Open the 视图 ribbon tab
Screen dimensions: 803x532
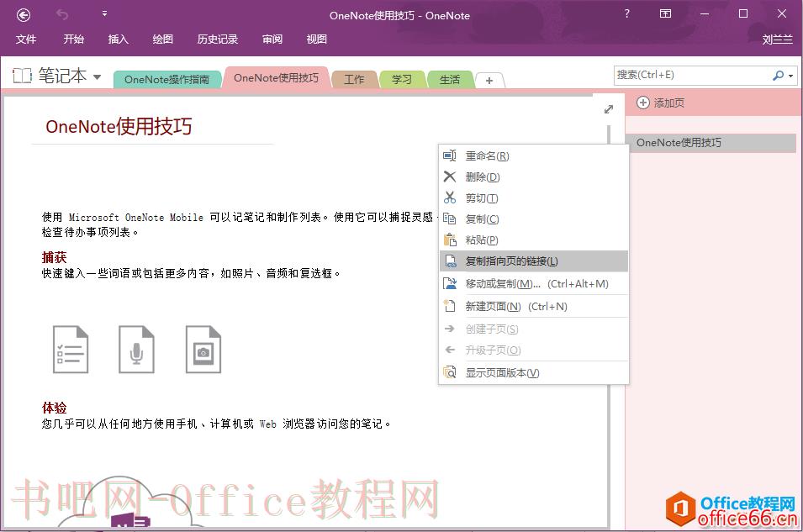(316, 40)
